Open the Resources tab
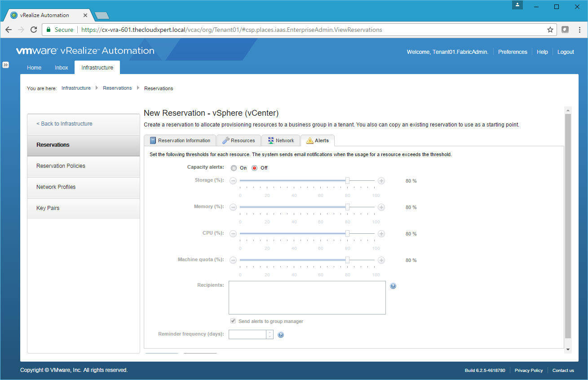This screenshot has height=380, width=588. click(239, 140)
